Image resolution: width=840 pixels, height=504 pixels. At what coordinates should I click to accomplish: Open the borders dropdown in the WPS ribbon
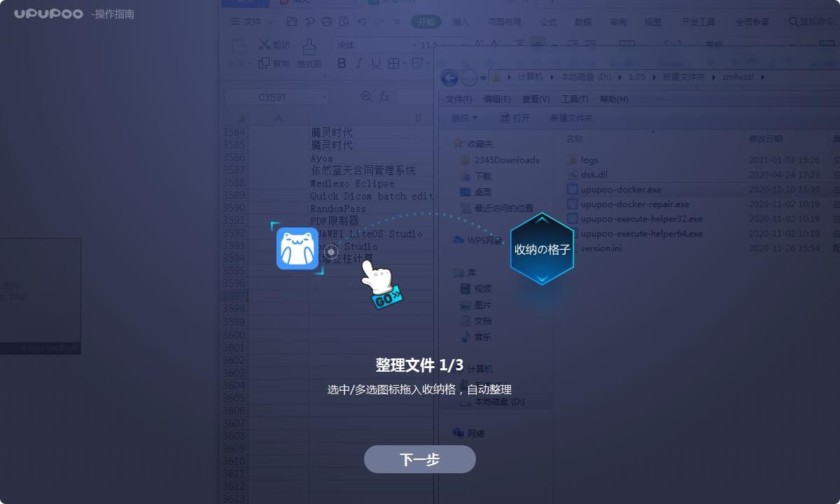click(x=404, y=64)
